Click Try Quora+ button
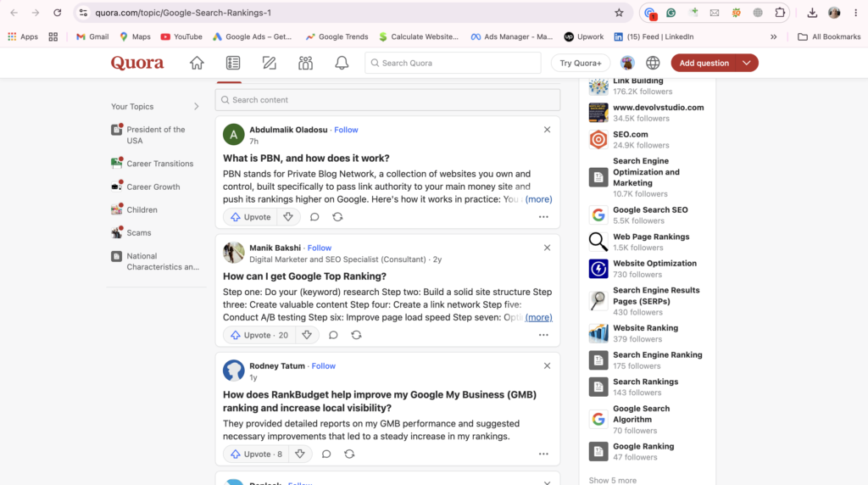868x485 pixels. point(580,63)
